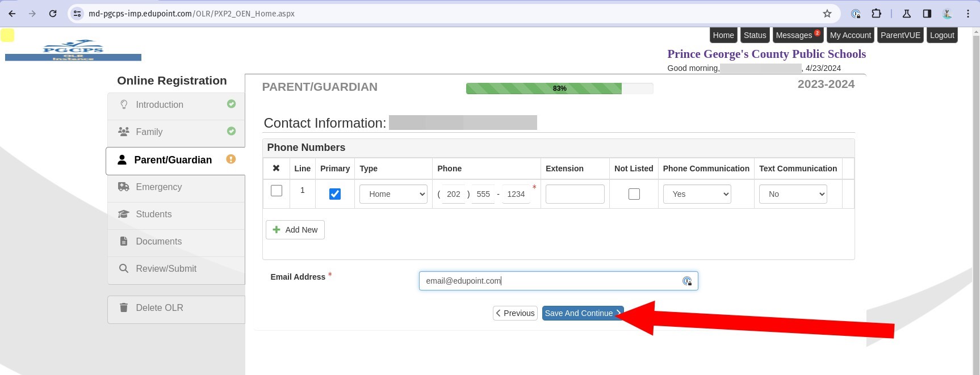Click the graduation cap Students icon
Image resolution: width=980 pixels, height=375 pixels.
point(123,214)
